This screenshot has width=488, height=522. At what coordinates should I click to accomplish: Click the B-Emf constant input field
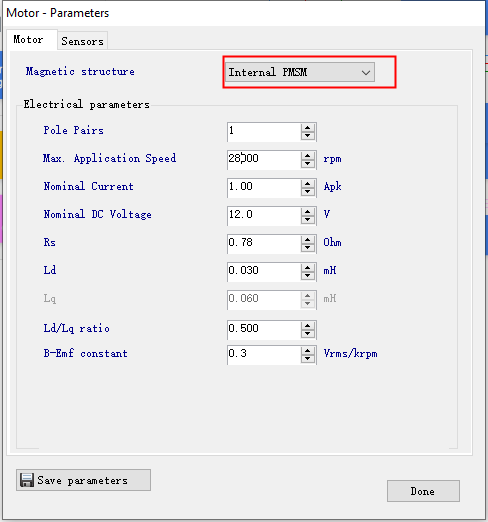point(264,354)
